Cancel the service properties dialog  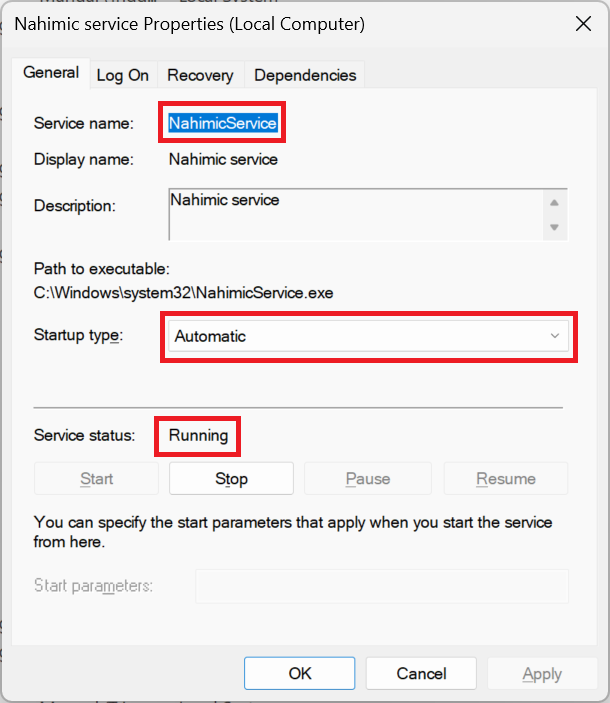421,674
